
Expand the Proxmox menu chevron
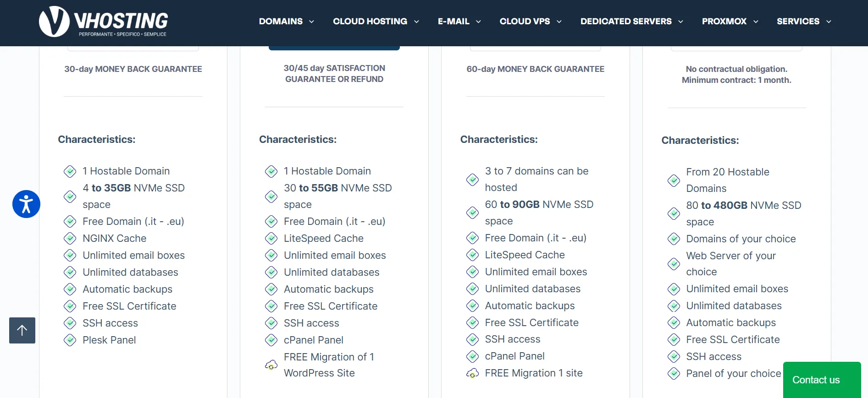point(756,22)
